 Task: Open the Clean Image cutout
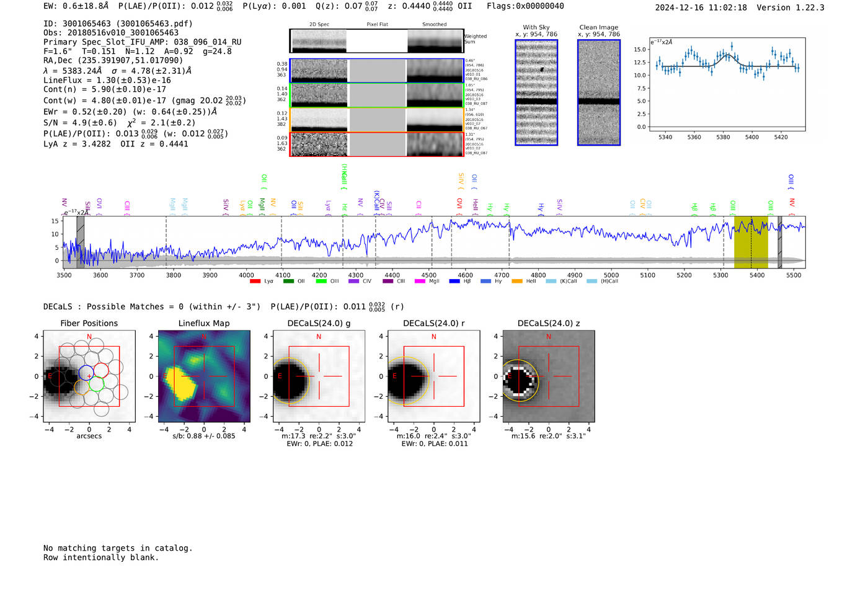[599, 92]
